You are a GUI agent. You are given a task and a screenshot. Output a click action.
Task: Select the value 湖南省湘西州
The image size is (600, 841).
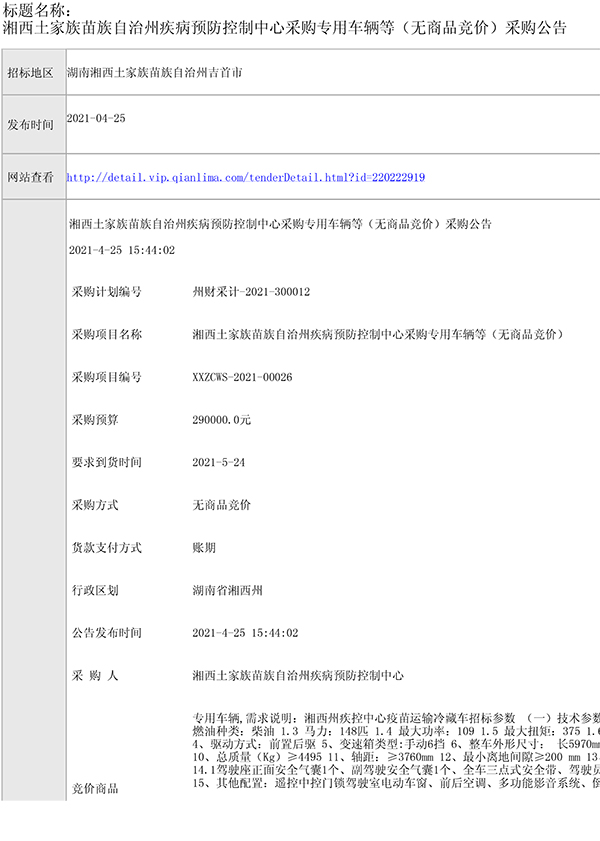click(227, 590)
